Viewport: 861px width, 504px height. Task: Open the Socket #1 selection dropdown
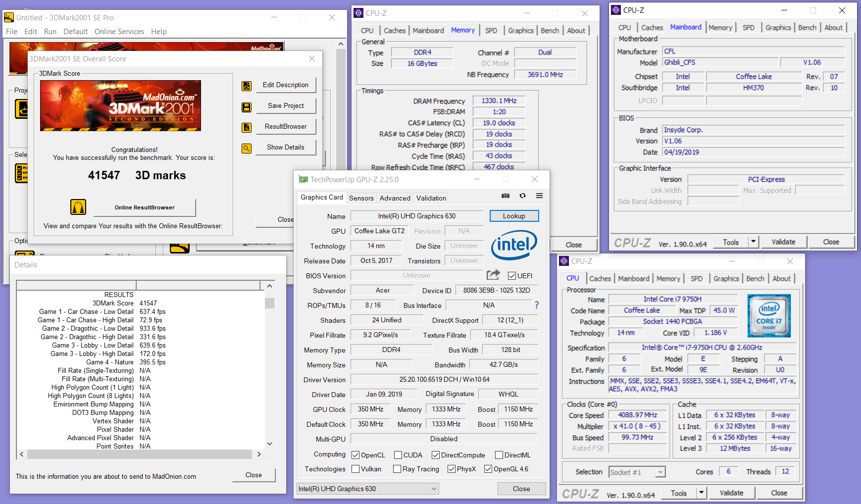click(637, 472)
